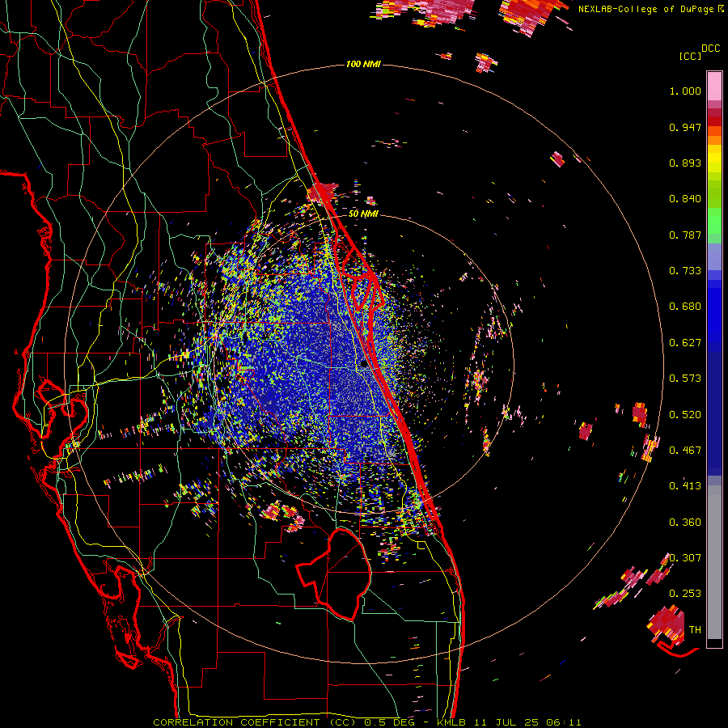This screenshot has width=728, height=728.
Task: Click the 100 NMI range ring label
Action: pyautogui.click(x=363, y=64)
